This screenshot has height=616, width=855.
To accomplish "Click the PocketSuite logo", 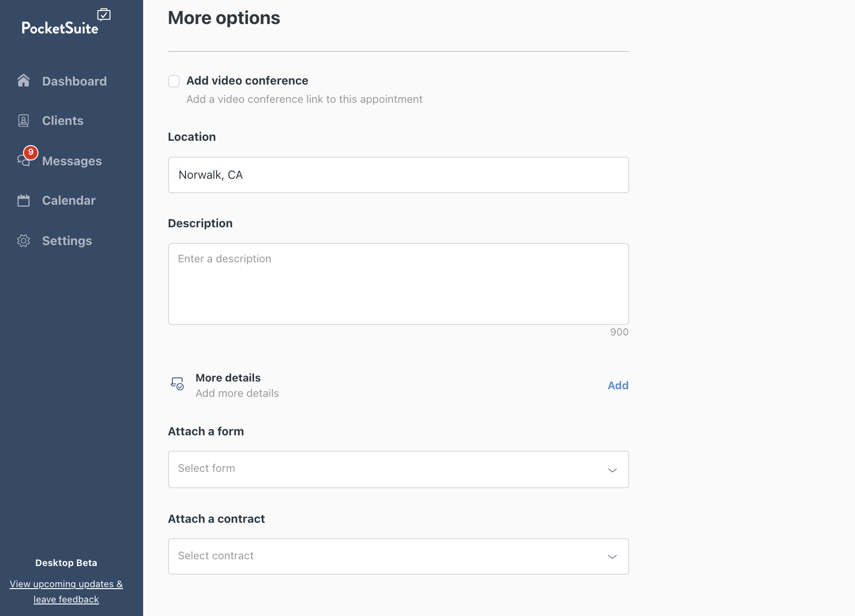I will [x=66, y=22].
